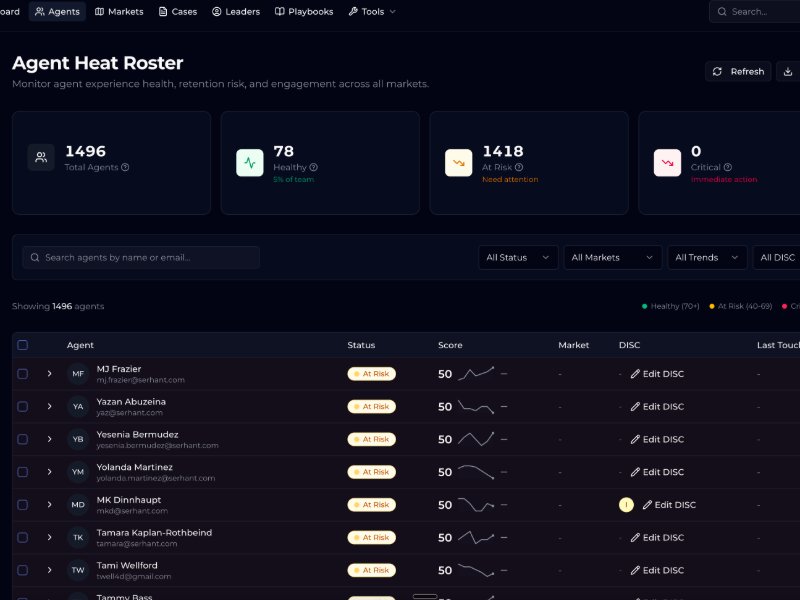Click the MF avatar for MJ Frazier
This screenshot has width=800, height=600.
[78, 374]
